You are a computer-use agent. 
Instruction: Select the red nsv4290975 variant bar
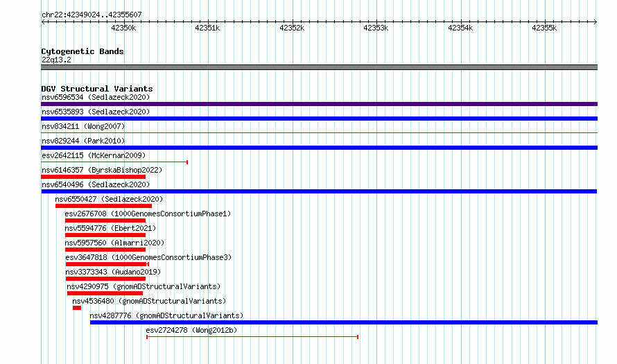tap(105, 293)
